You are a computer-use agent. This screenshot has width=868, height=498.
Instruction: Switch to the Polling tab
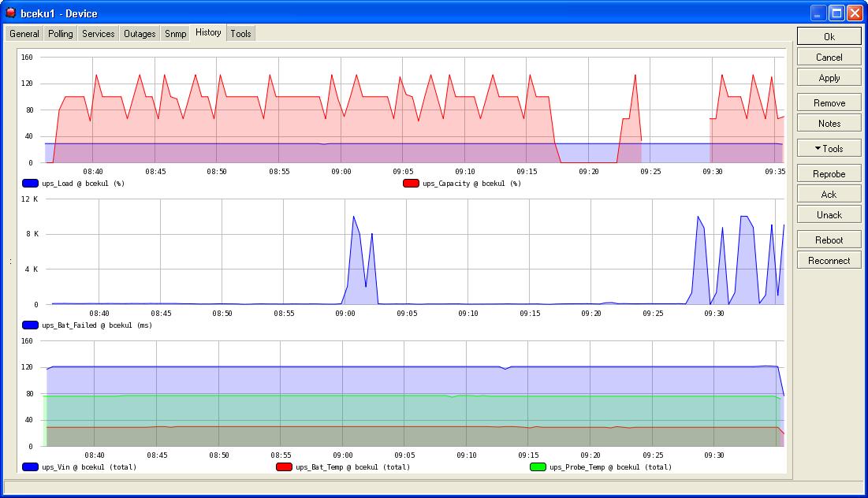tap(61, 34)
